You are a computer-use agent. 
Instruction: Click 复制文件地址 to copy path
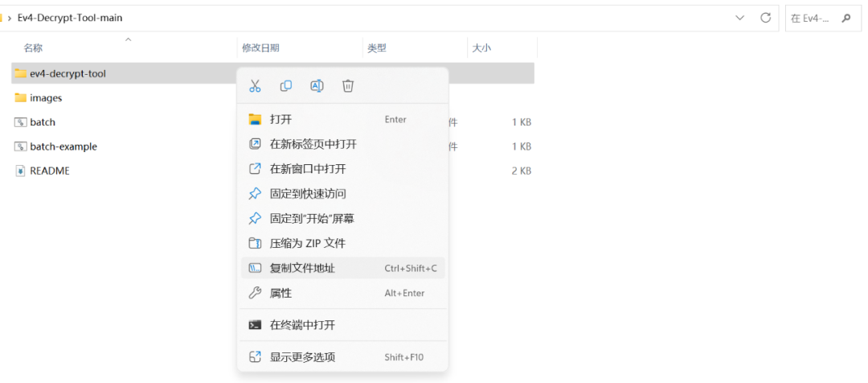302,269
